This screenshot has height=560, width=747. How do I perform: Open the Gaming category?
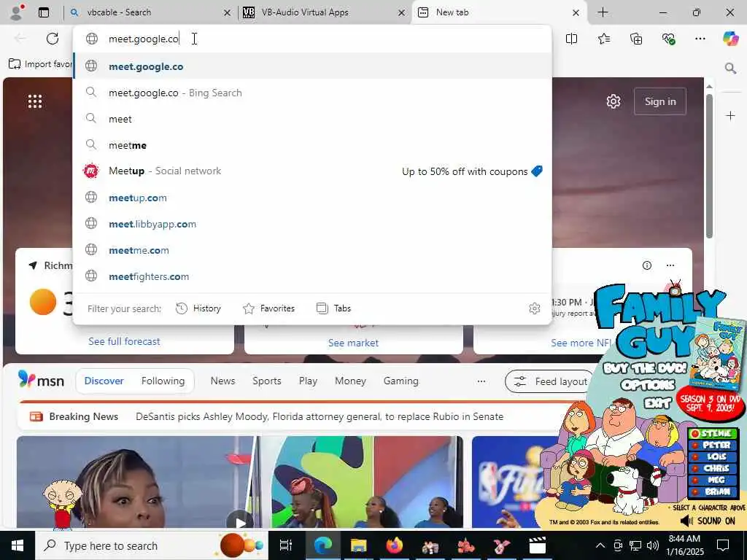click(400, 381)
